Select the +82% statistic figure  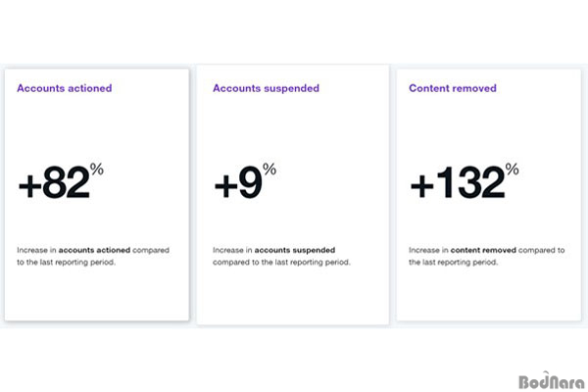click(61, 180)
